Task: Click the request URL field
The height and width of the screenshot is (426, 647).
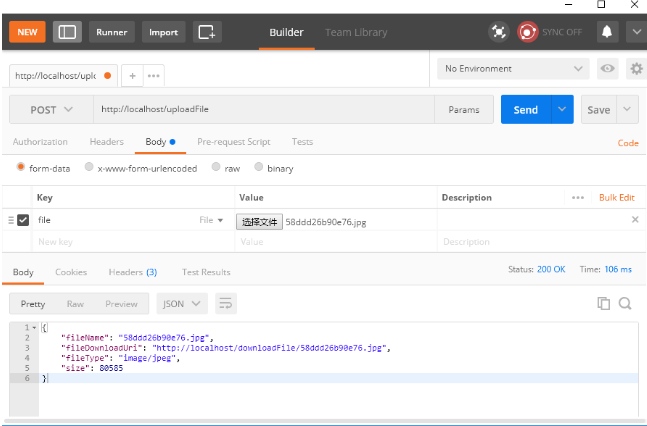Action: [264, 109]
